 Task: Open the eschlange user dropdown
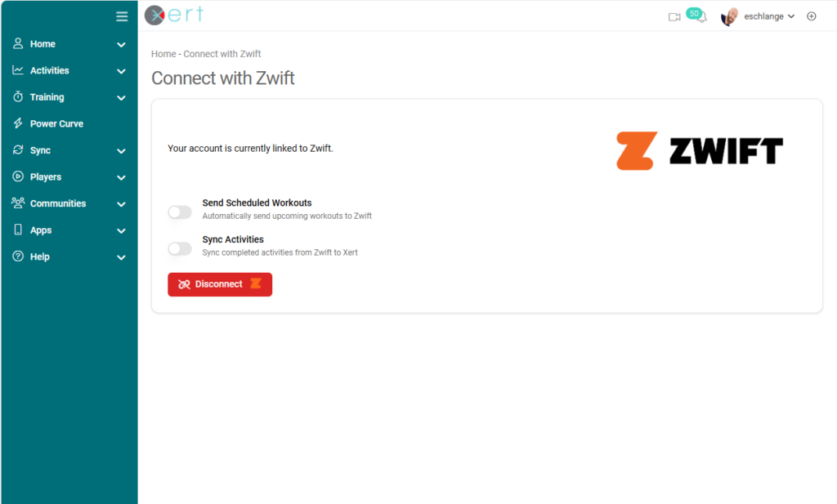pos(769,16)
